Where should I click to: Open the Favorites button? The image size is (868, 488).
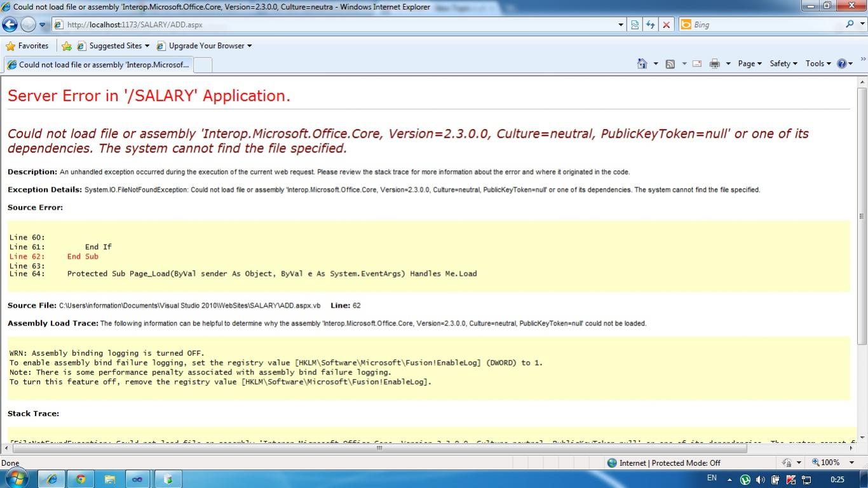(27, 46)
